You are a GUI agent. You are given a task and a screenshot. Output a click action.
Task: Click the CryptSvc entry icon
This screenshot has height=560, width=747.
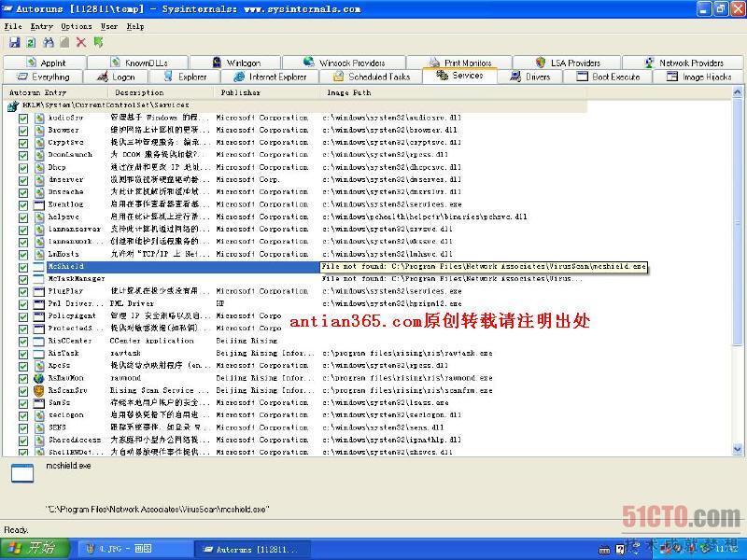pyautogui.click(x=39, y=143)
